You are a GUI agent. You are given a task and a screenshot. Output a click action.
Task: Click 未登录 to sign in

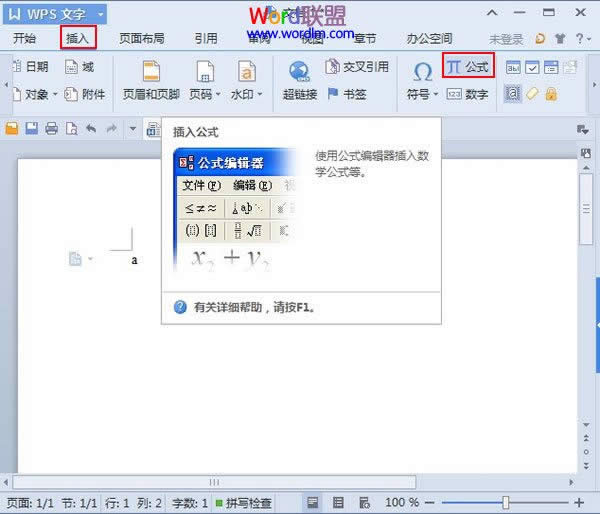click(506, 39)
